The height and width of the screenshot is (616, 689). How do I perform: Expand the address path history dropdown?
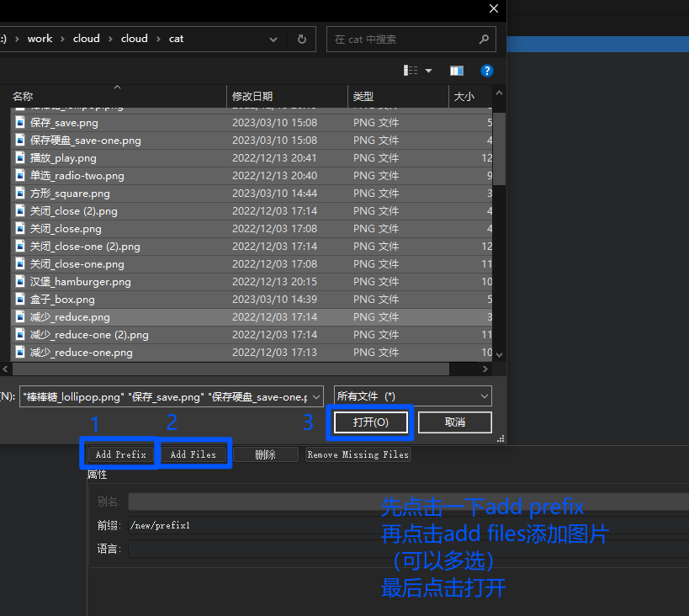(273, 40)
